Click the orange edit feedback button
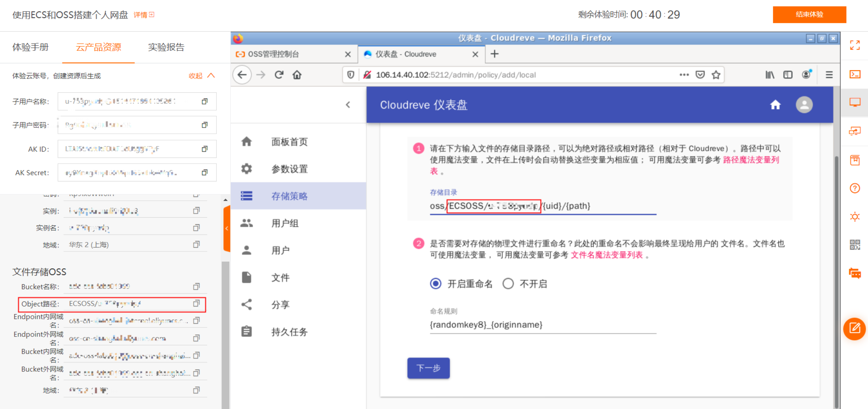Viewport: 868px width, 409px height. [x=854, y=328]
